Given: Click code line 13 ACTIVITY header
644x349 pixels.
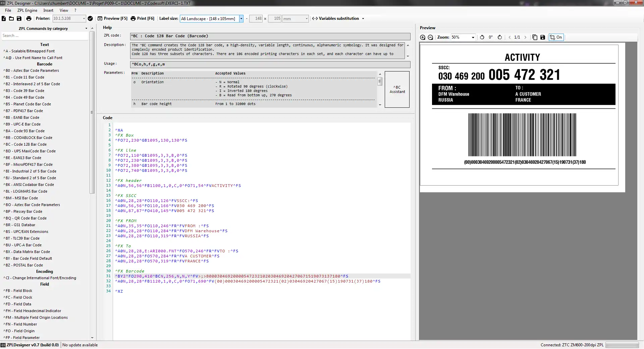Looking at the screenshot, I should tap(178, 186).
